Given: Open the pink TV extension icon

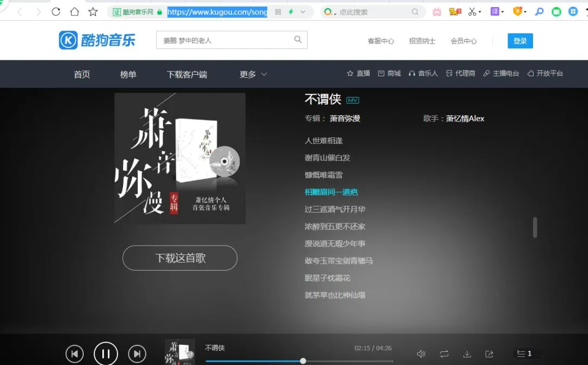Looking at the screenshot, I should pyautogui.click(x=437, y=12).
